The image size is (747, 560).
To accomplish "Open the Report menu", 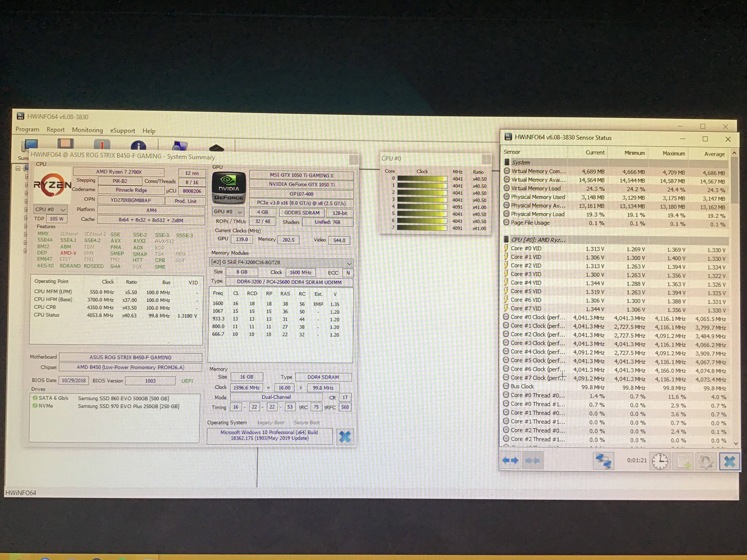I will click(x=55, y=130).
